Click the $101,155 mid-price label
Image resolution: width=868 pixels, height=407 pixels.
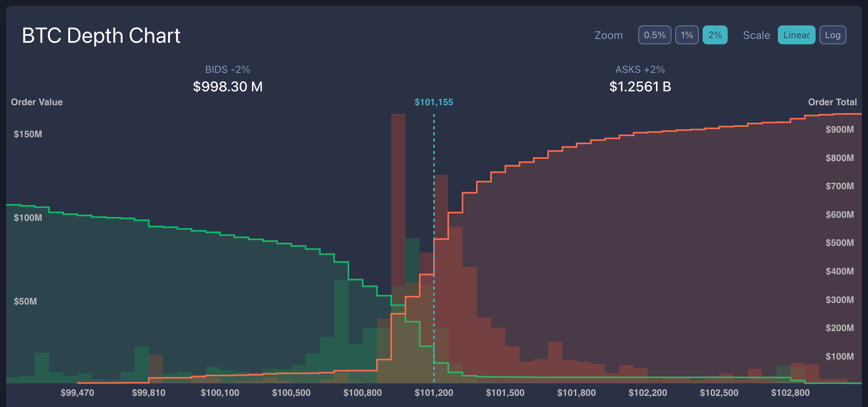(x=434, y=102)
